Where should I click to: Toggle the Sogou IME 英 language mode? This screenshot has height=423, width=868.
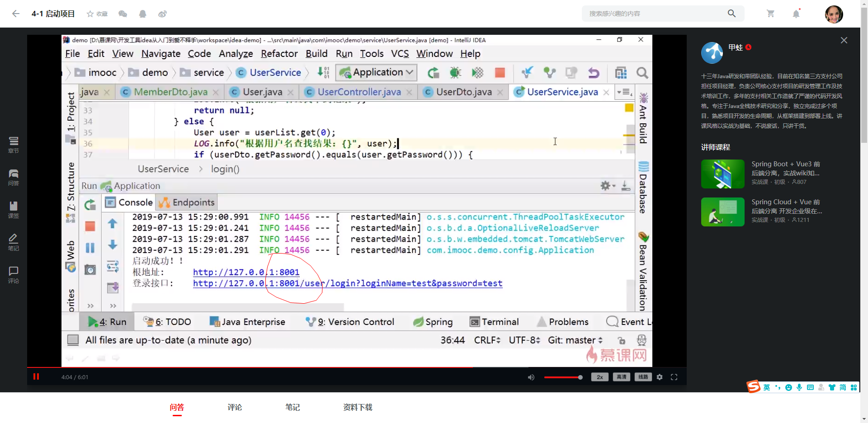point(767,387)
